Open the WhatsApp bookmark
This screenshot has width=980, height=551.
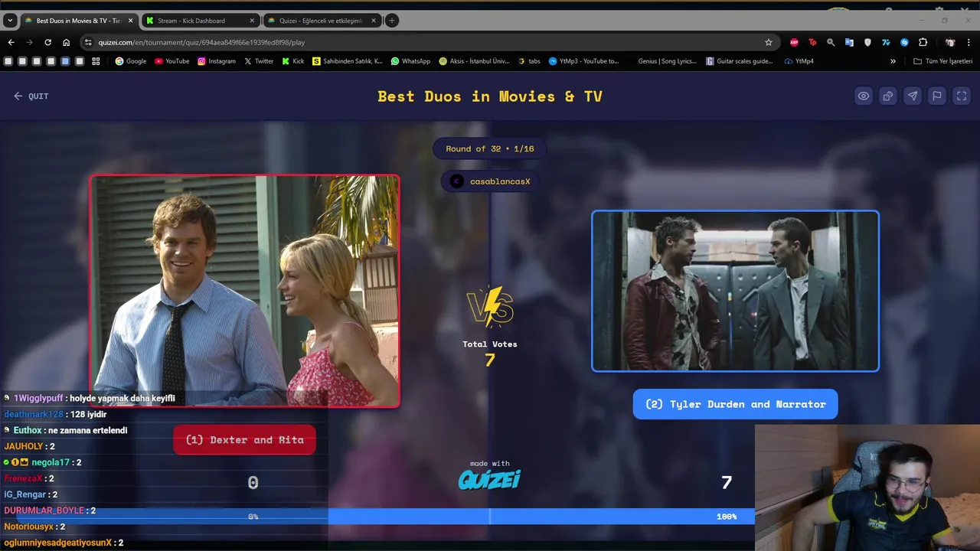tap(410, 61)
